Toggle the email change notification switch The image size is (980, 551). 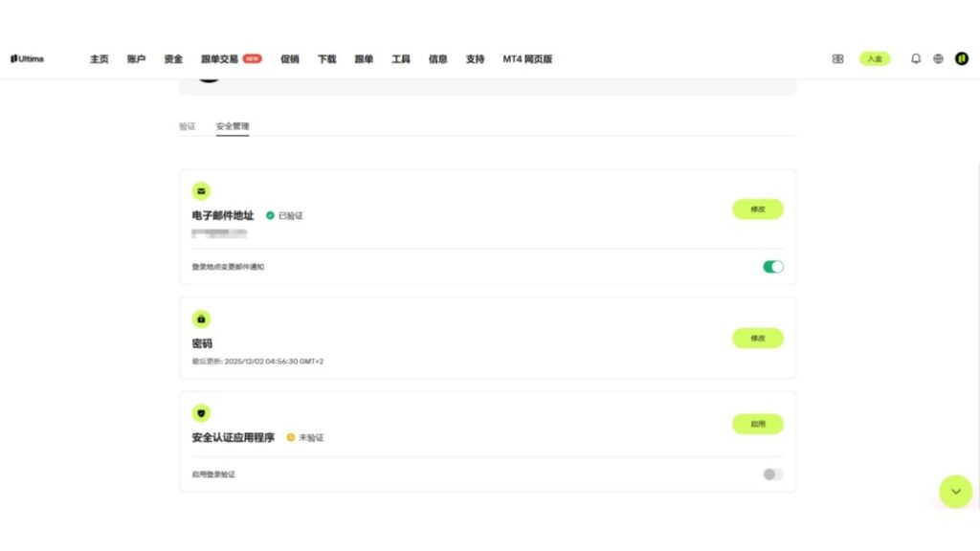point(771,266)
